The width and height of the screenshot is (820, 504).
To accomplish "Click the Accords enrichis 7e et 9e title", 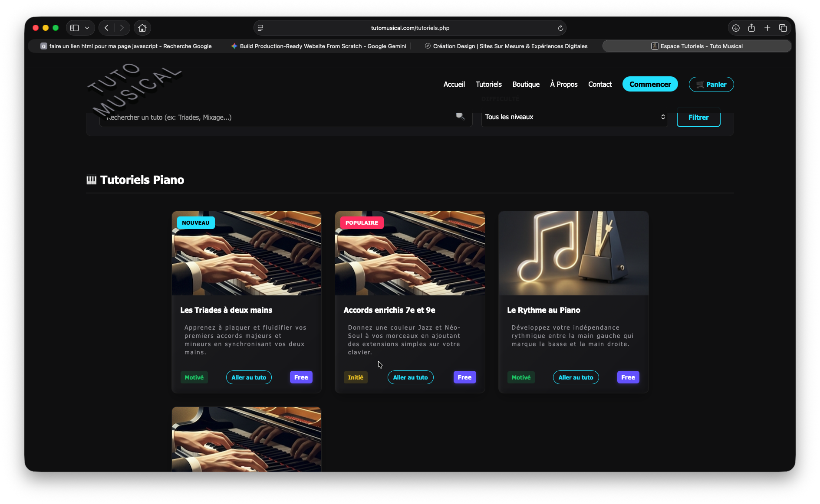I will (x=389, y=310).
